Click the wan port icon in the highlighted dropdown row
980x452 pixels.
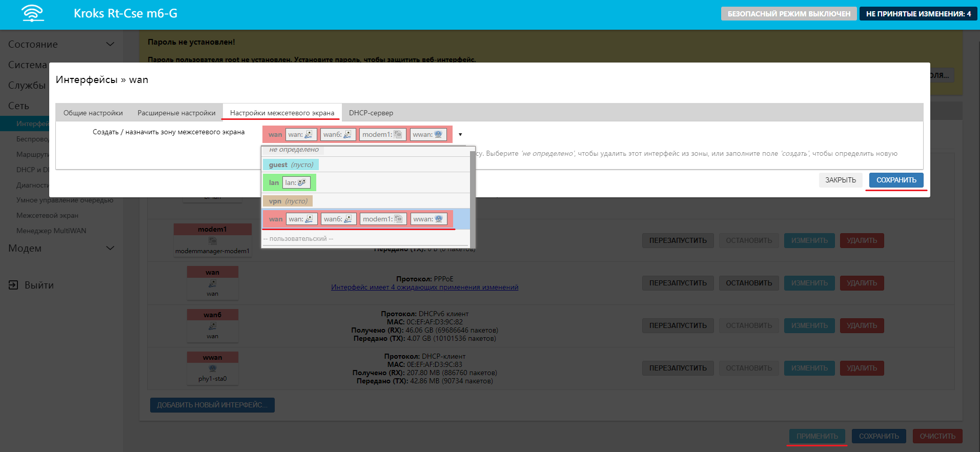tap(309, 219)
